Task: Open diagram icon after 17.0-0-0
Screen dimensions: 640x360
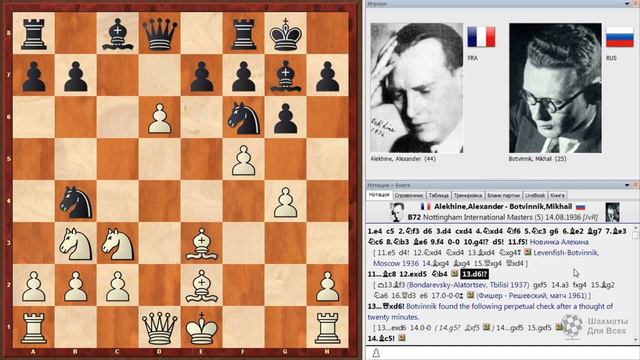Action: [470, 295]
